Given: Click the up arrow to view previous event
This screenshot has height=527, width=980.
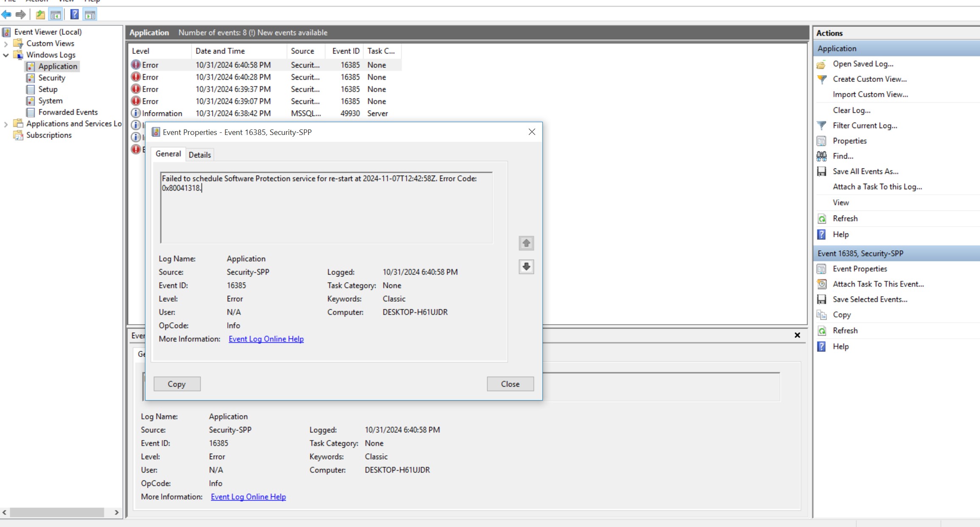Looking at the screenshot, I should (526, 243).
